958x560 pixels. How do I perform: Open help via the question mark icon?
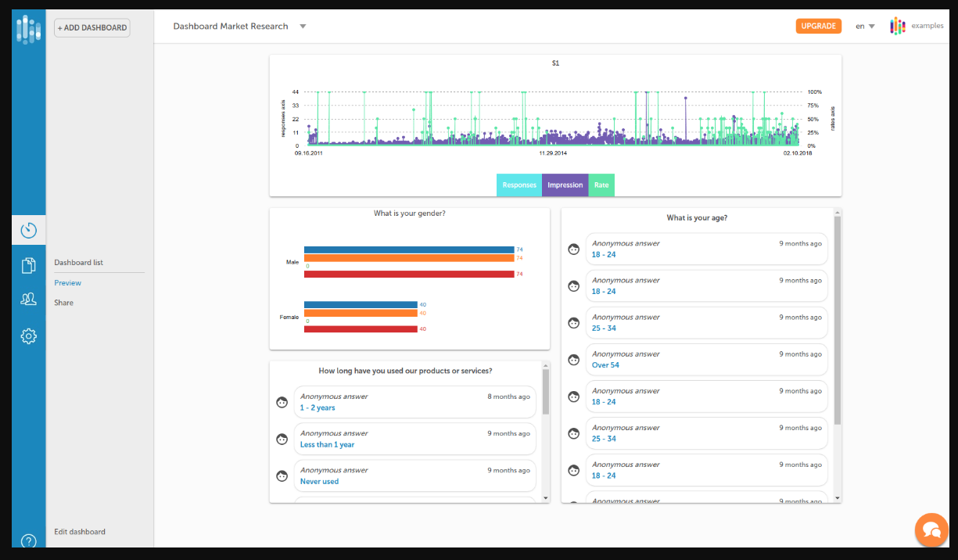point(28,540)
